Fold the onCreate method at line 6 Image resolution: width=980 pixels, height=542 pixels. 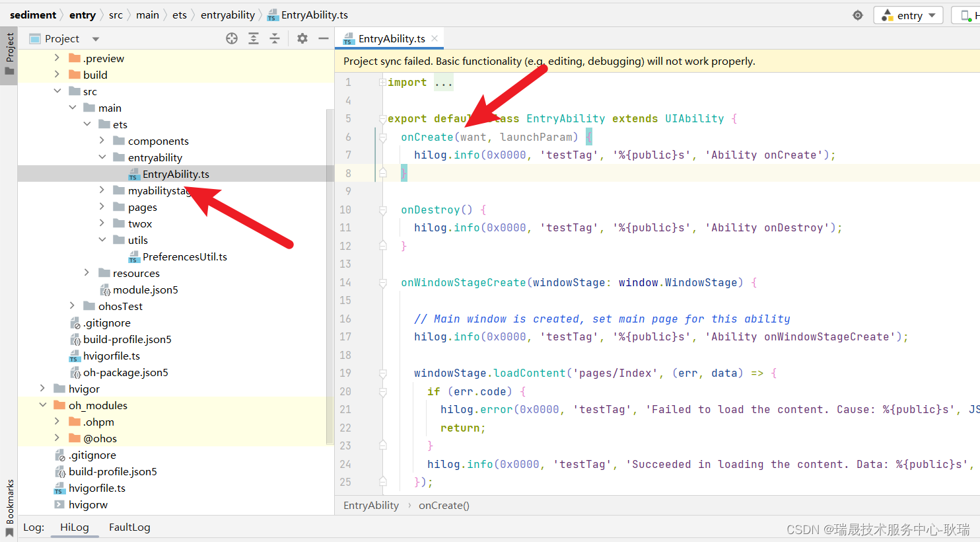[x=382, y=137]
